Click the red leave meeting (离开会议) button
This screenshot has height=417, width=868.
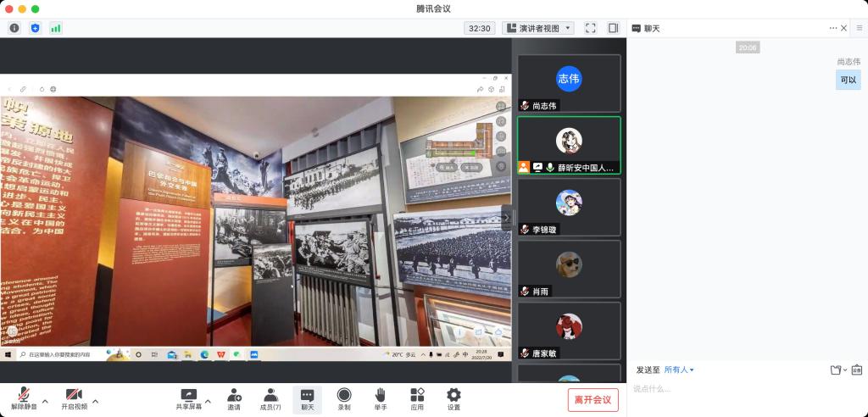[593, 400]
